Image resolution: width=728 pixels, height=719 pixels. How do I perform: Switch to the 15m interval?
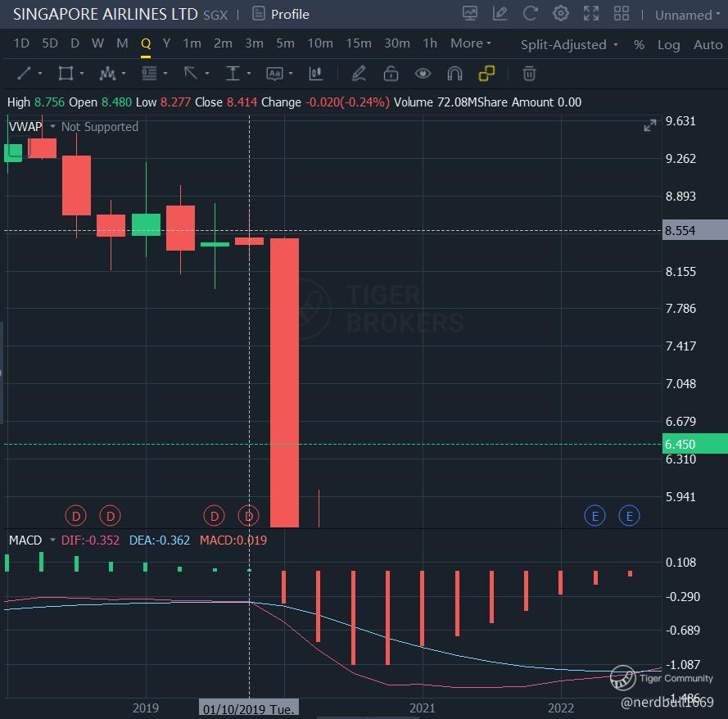coord(359,43)
